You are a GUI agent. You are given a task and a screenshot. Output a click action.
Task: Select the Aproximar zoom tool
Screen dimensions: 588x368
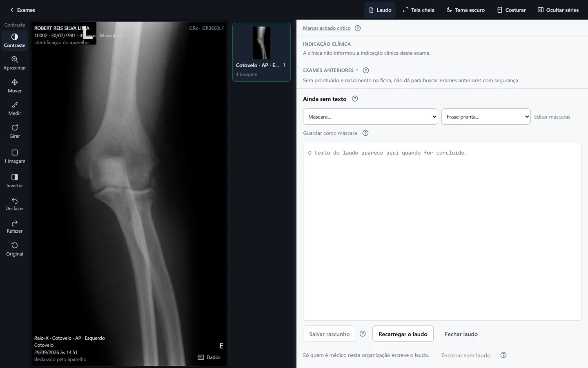click(15, 63)
